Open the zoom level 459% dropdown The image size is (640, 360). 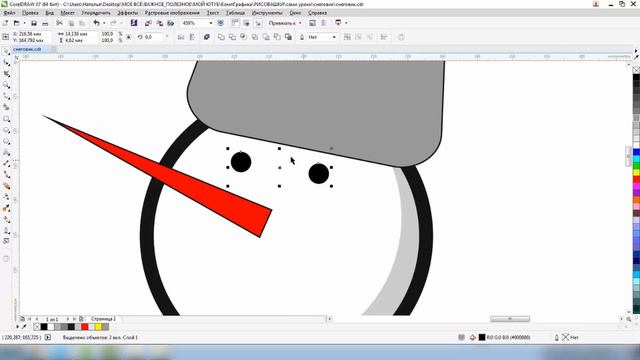click(211, 23)
